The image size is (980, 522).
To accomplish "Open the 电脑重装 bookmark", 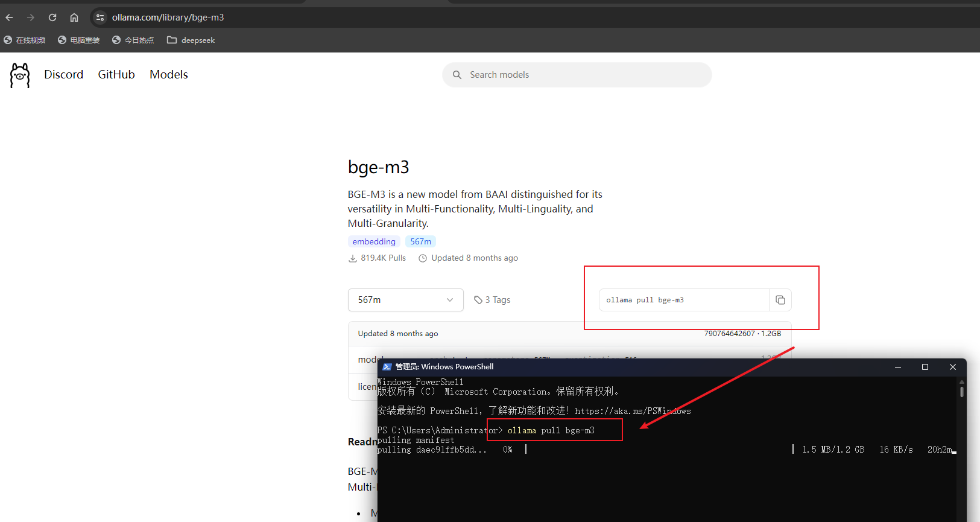I will click(79, 40).
